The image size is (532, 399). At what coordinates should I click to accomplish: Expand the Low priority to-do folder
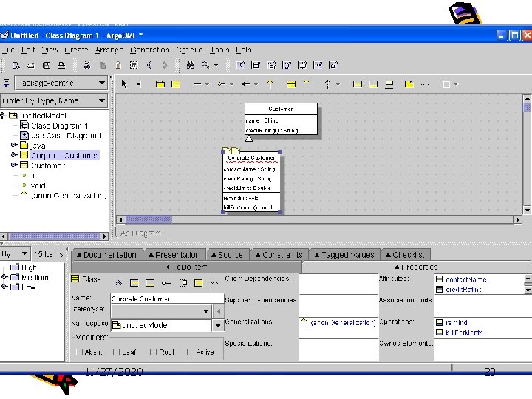pos(4,287)
